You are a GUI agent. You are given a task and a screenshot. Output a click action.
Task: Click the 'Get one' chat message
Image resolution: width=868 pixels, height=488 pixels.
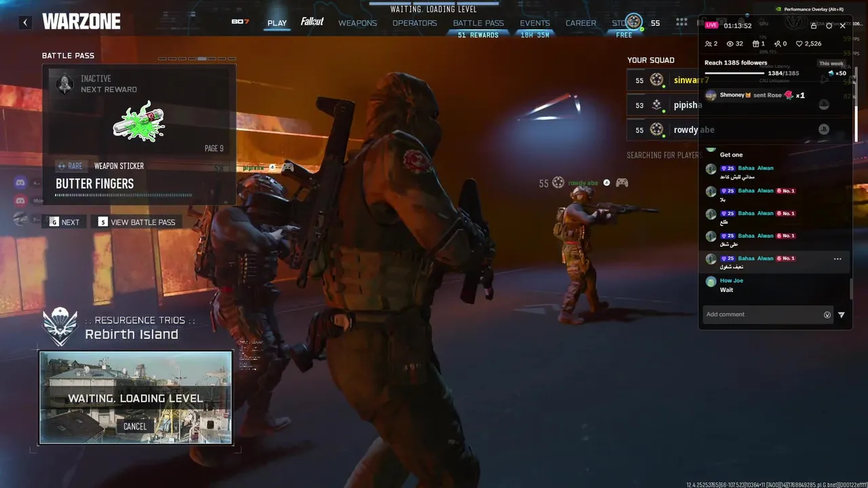coord(731,155)
